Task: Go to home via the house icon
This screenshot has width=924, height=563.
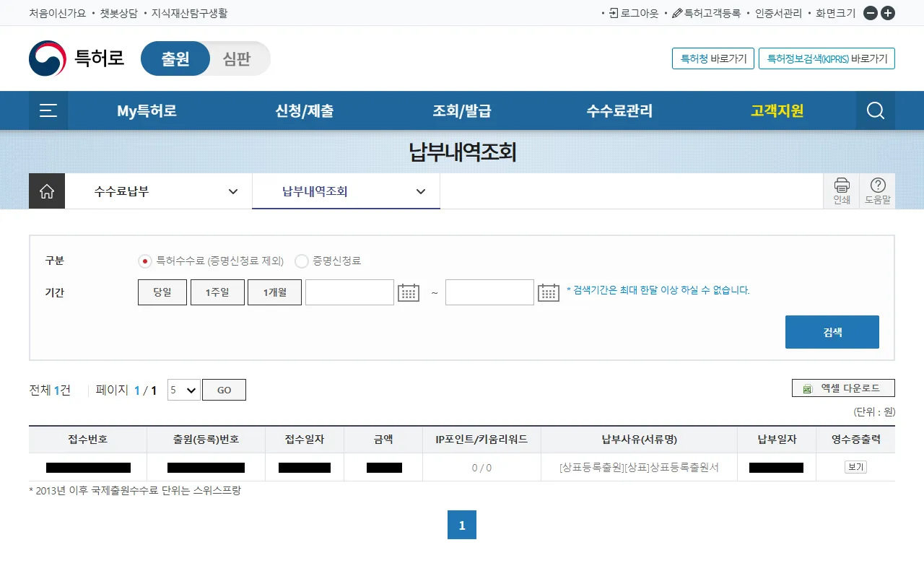Action: (47, 191)
